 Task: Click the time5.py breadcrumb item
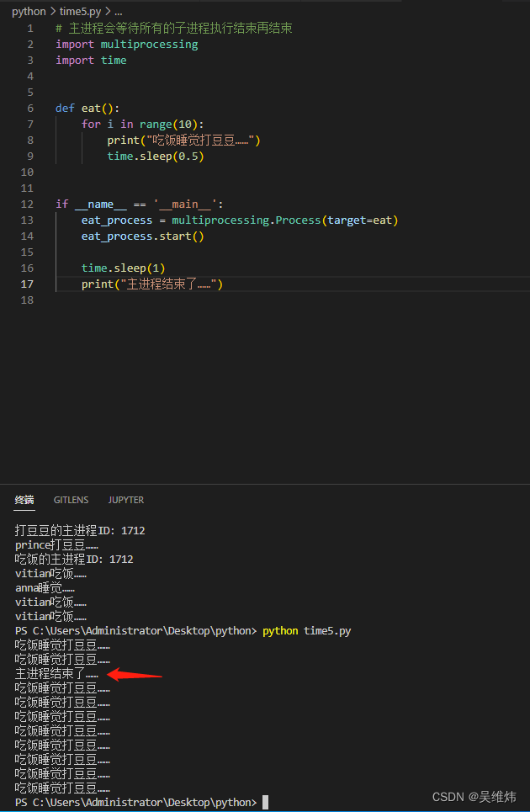(x=80, y=12)
